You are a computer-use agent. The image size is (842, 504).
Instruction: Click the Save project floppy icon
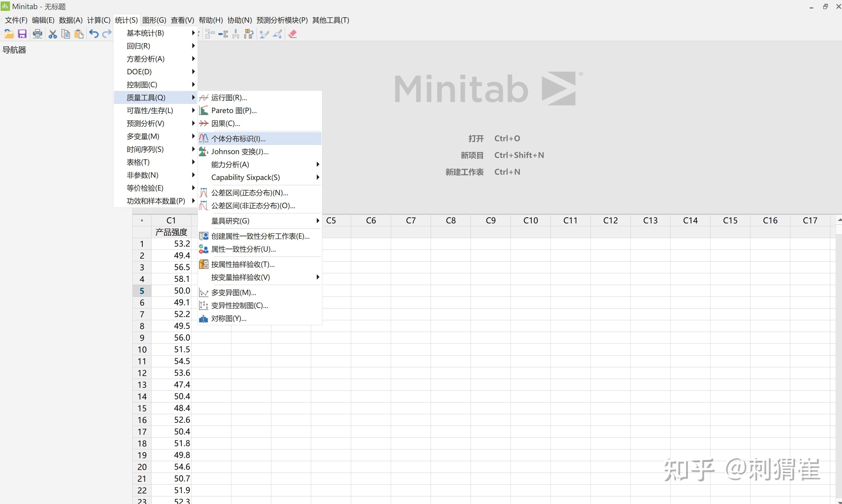pos(22,34)
